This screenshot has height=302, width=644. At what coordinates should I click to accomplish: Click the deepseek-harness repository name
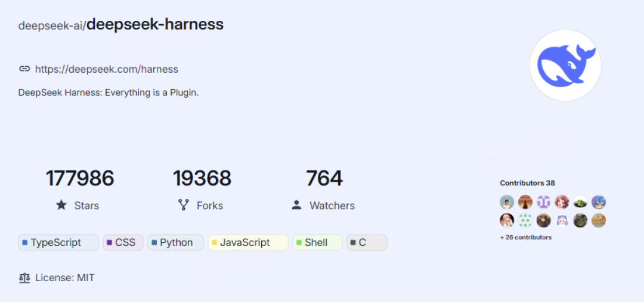(x=155, y=24)
